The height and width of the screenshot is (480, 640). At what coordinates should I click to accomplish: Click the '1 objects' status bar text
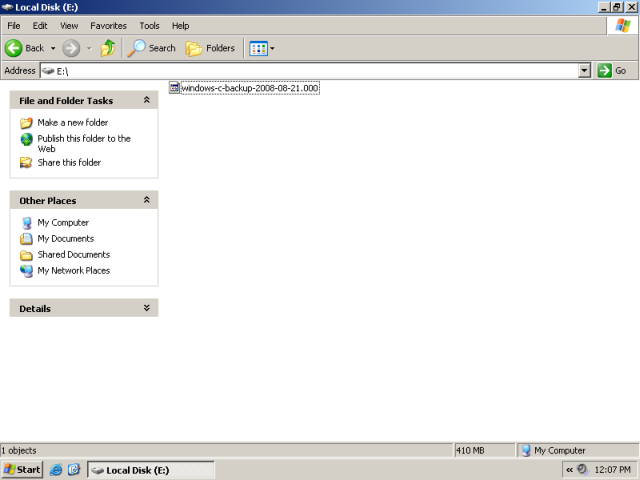pos(19,451)
